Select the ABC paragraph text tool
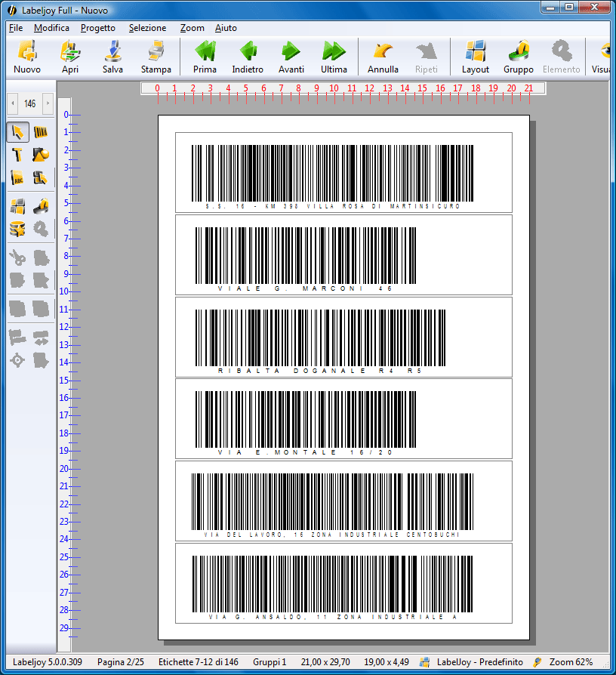The image size is (616, 675). click(17, 177)
